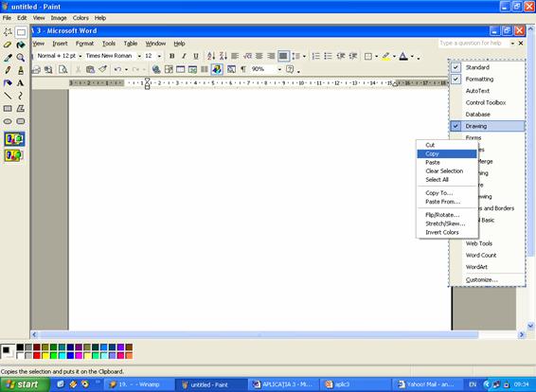Click Bold icon in Word formatting toolbar
The height and width of the screenshot is (392, 536).
172,56
